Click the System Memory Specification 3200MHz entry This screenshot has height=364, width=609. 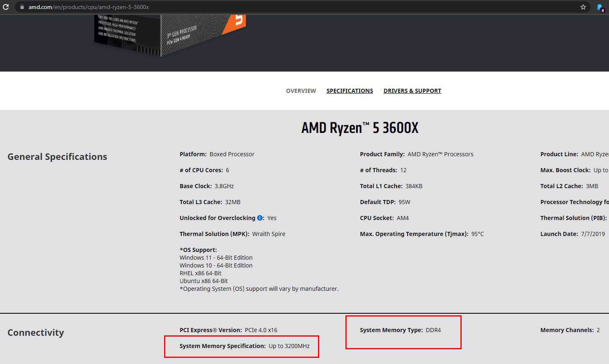[244, 346]
